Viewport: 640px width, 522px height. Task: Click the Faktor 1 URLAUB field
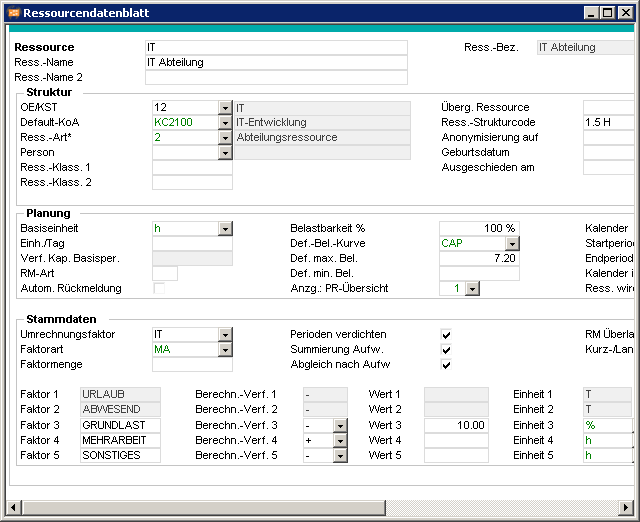point(120,395)
